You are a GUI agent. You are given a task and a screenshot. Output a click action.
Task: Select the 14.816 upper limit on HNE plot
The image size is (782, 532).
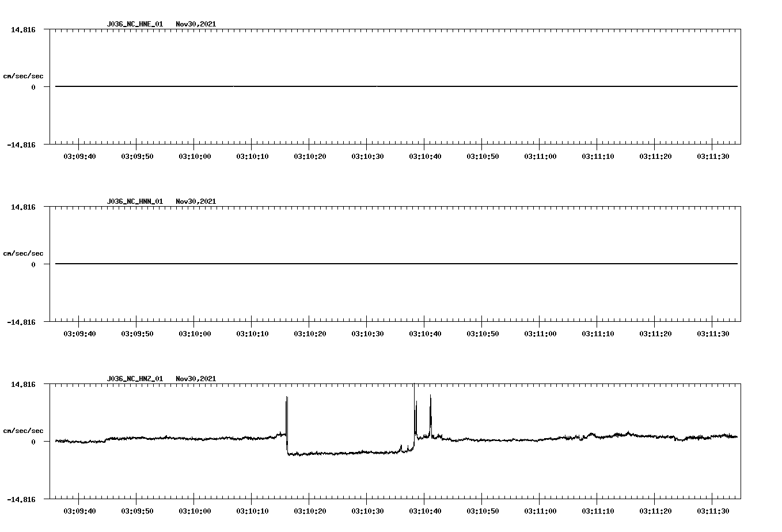point(23,29)
